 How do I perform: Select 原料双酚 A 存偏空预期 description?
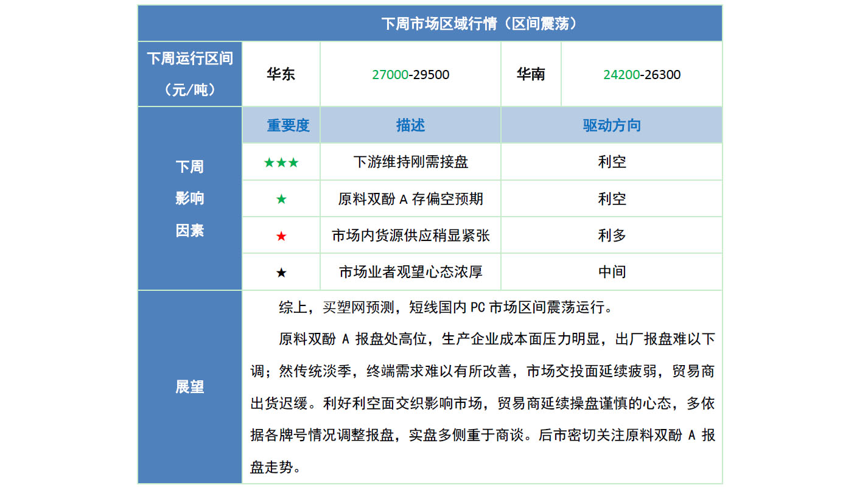pyautogui.click(x=411, y=199)
